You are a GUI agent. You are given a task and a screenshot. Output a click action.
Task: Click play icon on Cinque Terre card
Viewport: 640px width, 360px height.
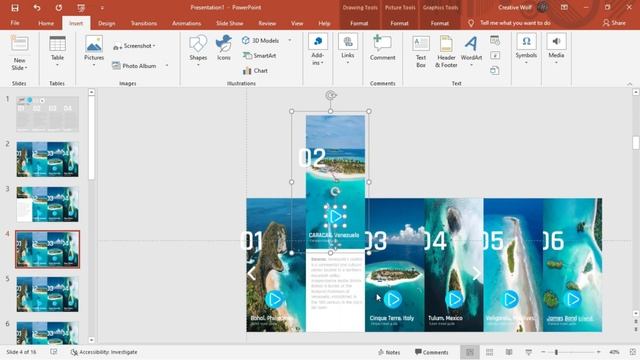coord(393,300)
